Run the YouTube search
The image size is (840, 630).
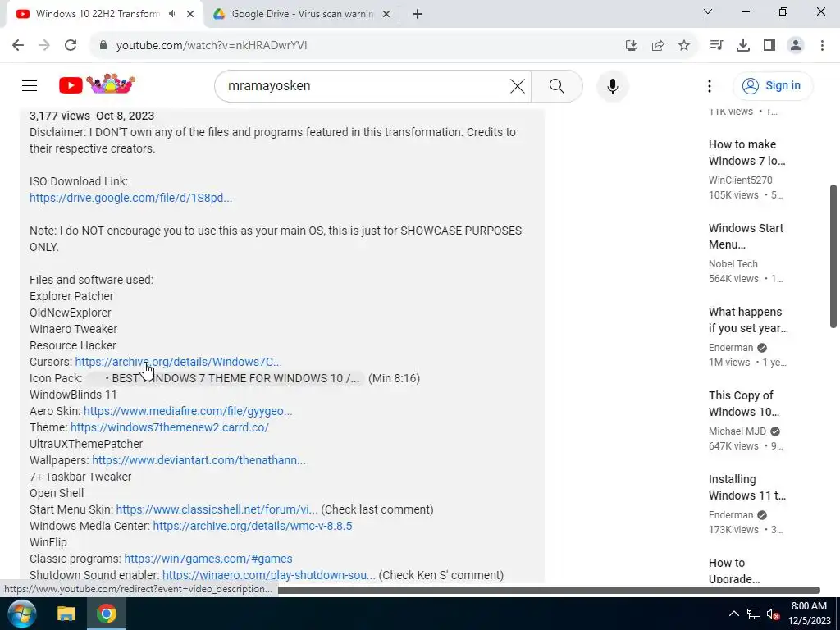pos(557,85)
